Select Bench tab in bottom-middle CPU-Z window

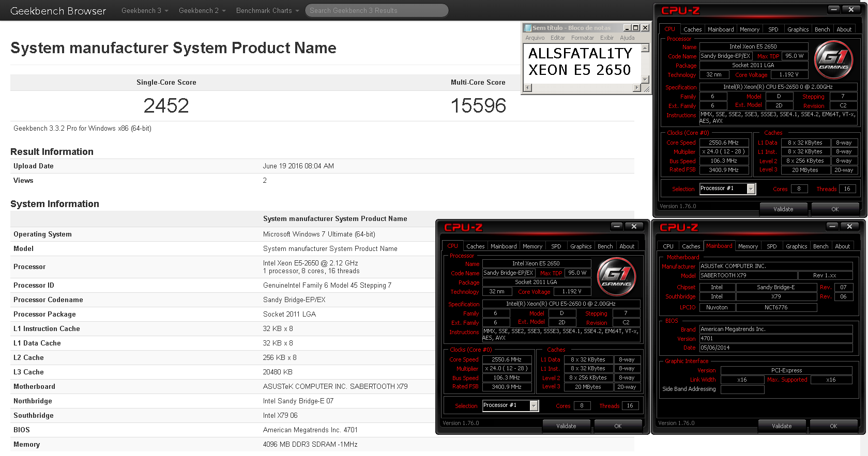click(605, 246)
